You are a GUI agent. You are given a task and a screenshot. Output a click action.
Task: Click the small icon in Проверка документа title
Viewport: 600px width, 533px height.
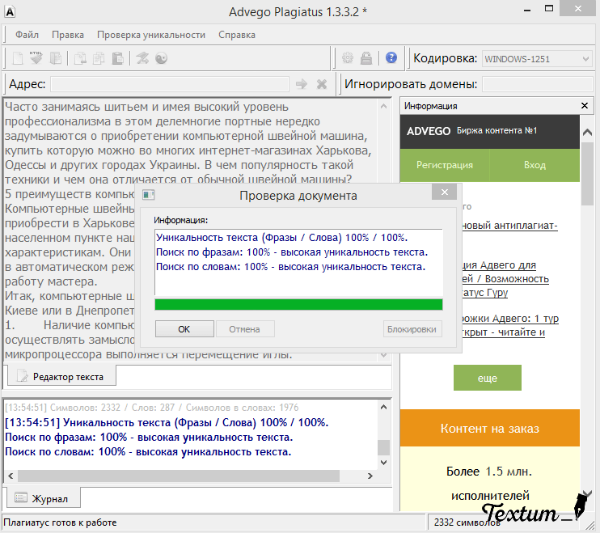click(x=148, y=195)
